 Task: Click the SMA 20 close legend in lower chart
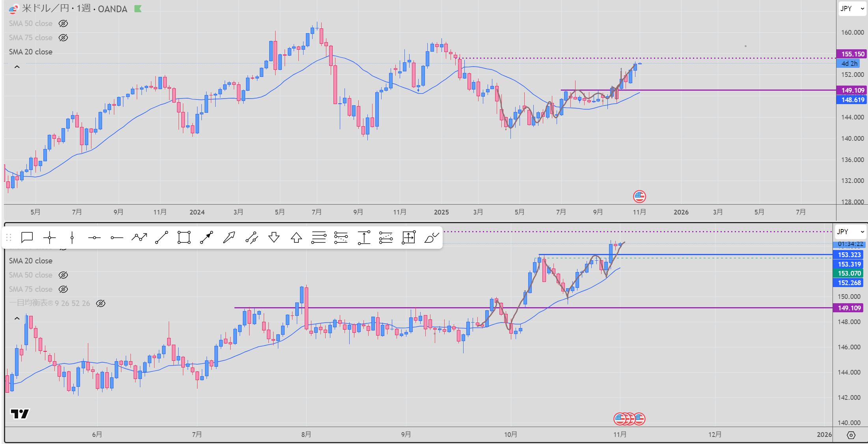(31, 261)
